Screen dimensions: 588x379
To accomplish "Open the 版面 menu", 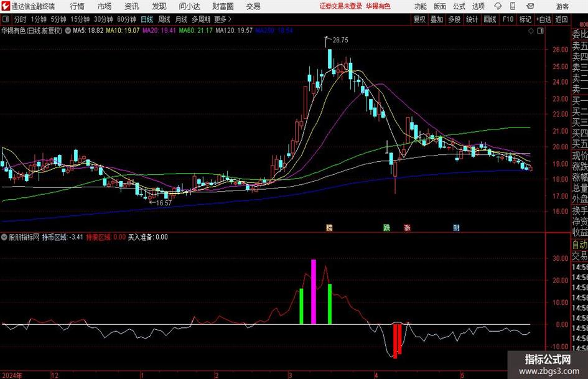I will point(440,6).
